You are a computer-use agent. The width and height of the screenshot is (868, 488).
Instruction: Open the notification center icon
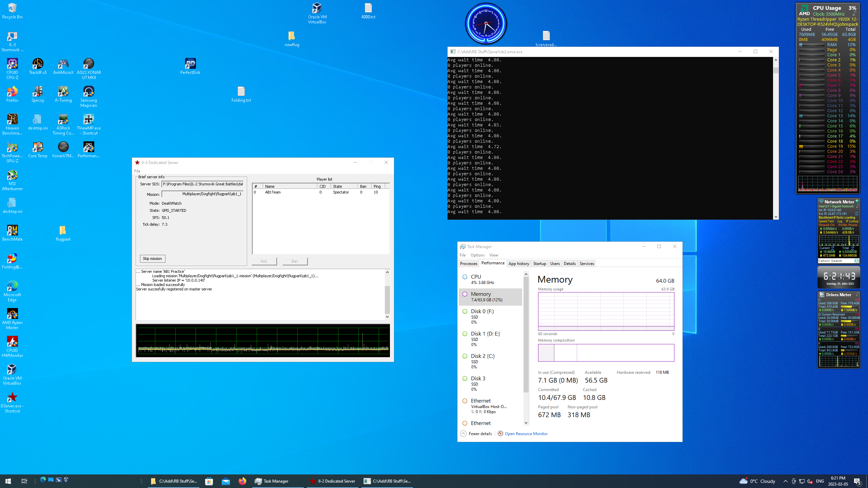coord(857,481)
